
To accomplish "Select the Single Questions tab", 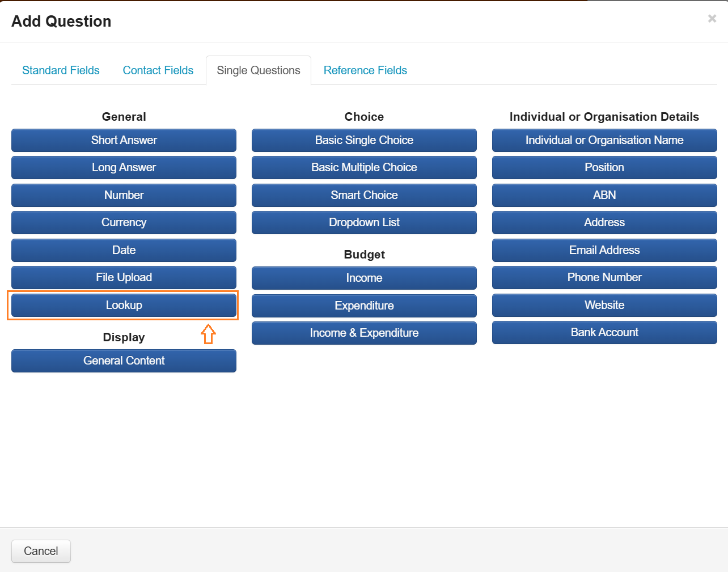I will click(x=258, y=70).
